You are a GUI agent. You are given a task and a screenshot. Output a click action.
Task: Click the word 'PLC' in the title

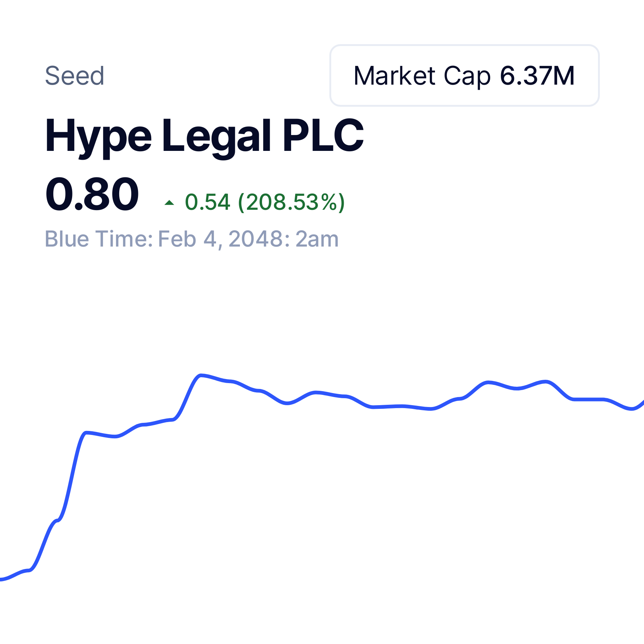point(323,135)
